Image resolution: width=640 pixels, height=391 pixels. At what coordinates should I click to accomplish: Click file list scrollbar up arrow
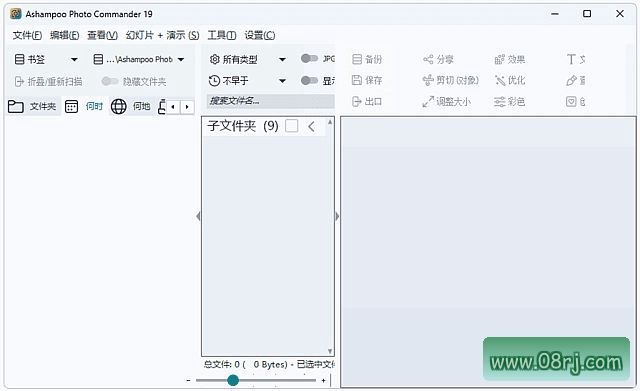point(330,122)
